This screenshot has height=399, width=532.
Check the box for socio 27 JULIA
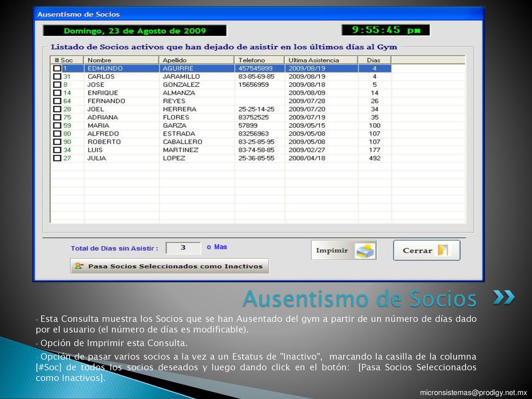point(57,158)
